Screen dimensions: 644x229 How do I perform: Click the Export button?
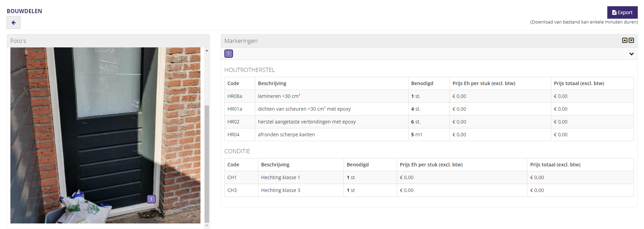point(622,12)
